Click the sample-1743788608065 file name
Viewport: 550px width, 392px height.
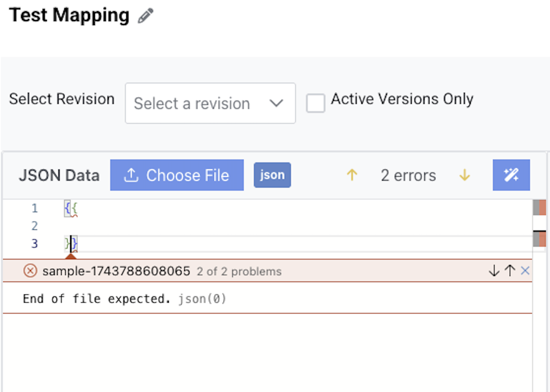pyautogui.click(x=116, y=271)
